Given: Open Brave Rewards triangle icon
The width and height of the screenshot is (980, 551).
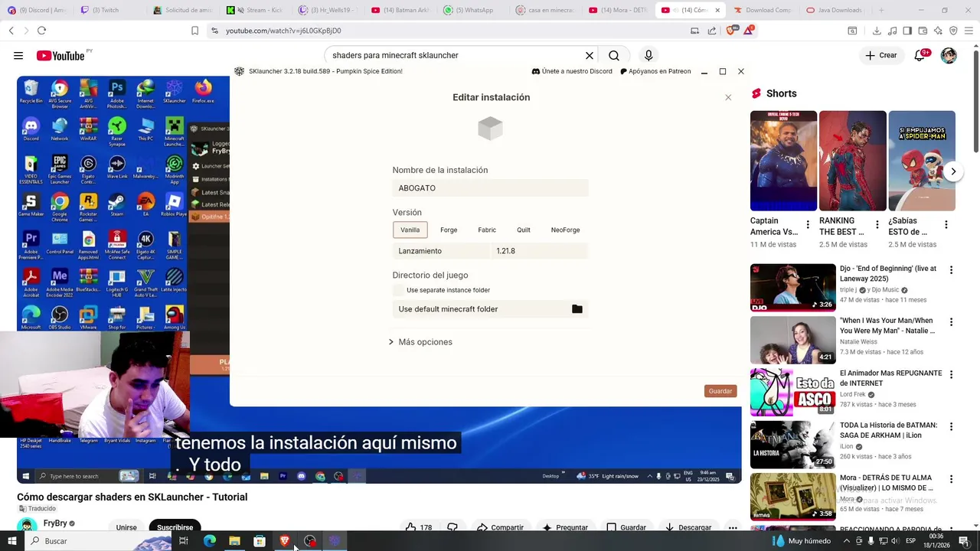Looking at the screenshot, I should pyautogui.click(x=748, y=31).
